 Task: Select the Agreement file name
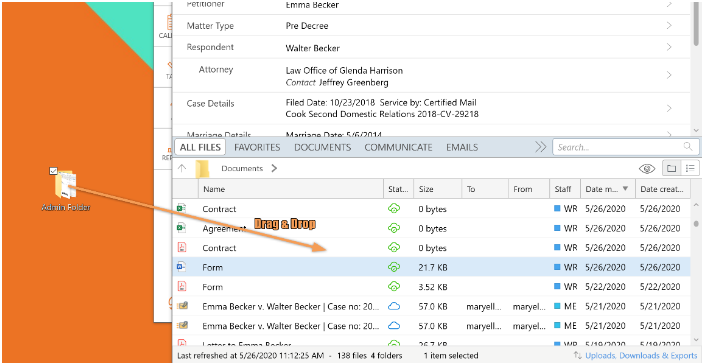pos(224,229)
